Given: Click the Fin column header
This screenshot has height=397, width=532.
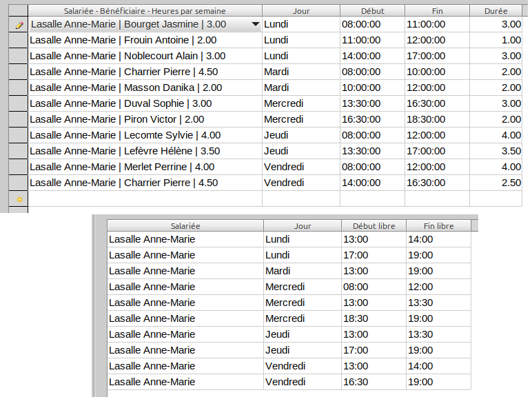Looking at the screenshot, I should [x=438, y=11].
